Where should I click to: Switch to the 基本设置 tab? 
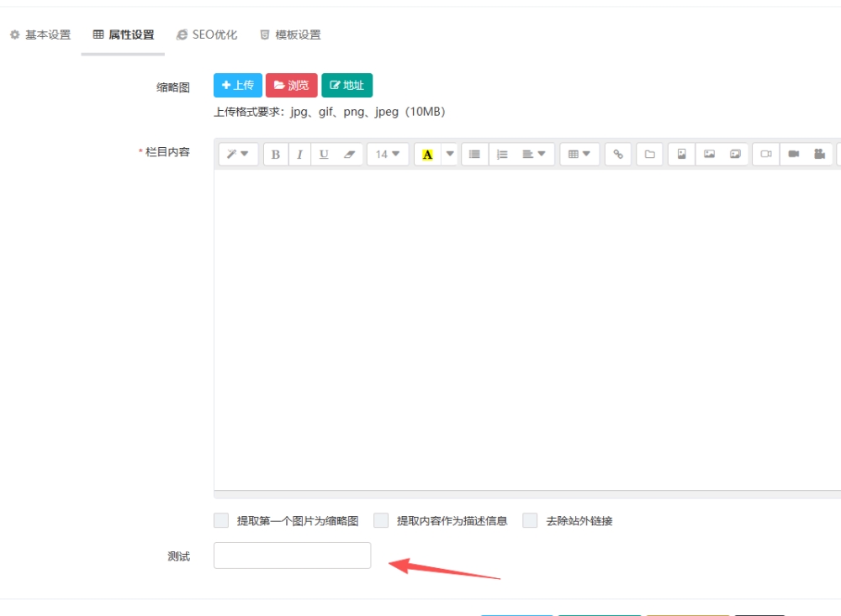40,35
